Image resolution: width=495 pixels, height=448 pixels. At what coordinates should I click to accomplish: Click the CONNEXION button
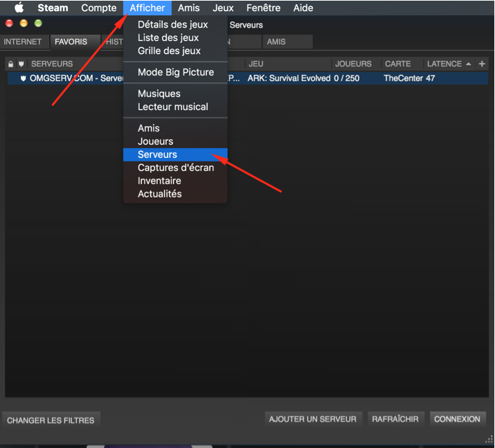(x=457, y=420)
